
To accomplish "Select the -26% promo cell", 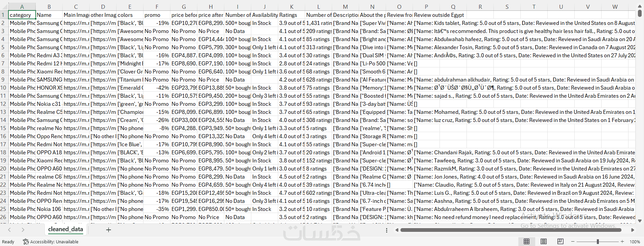I will pos(157,120).
